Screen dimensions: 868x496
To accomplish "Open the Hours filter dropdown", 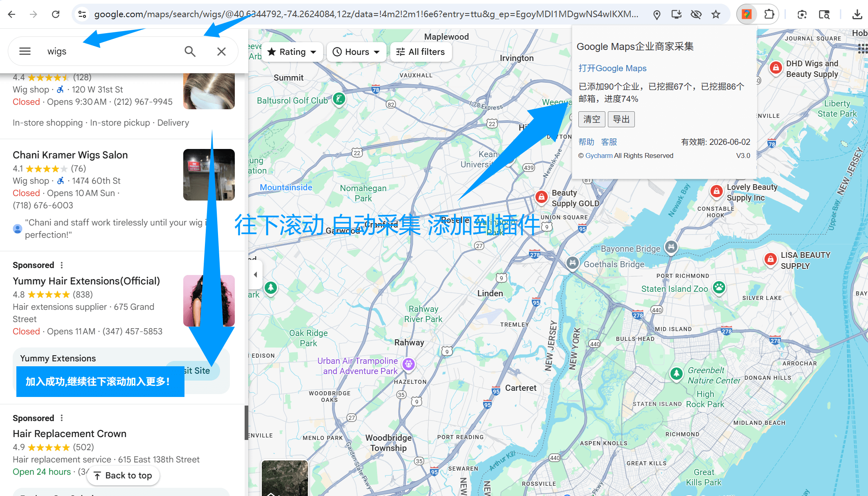I will [x=356, y=52].
